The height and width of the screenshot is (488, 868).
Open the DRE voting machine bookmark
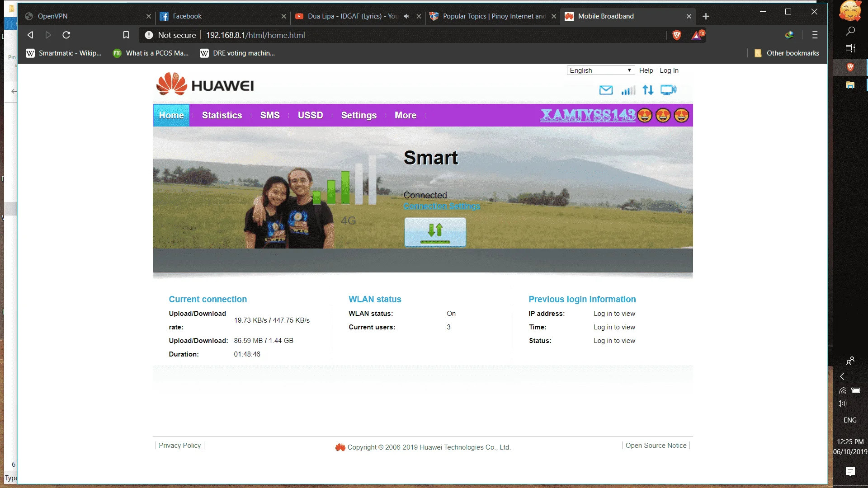click(x=238, y=53)
